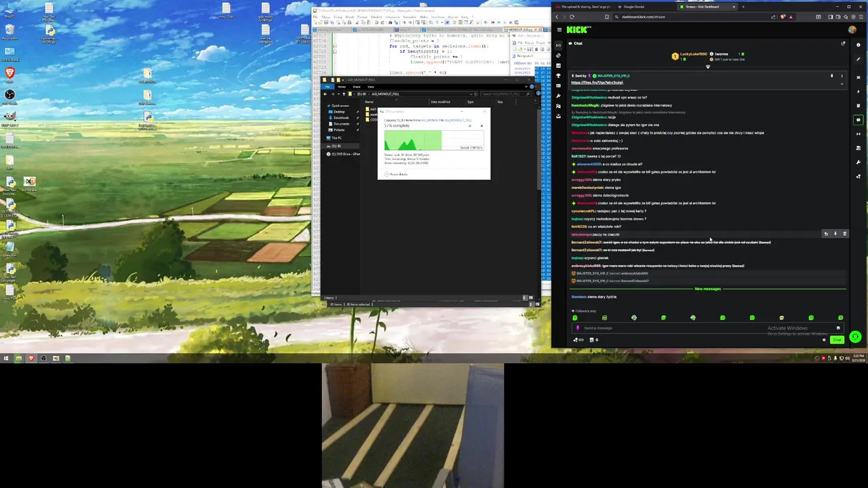Open the browser main menu
Viewport: 868px width, 488px height.
coord(861,17)
